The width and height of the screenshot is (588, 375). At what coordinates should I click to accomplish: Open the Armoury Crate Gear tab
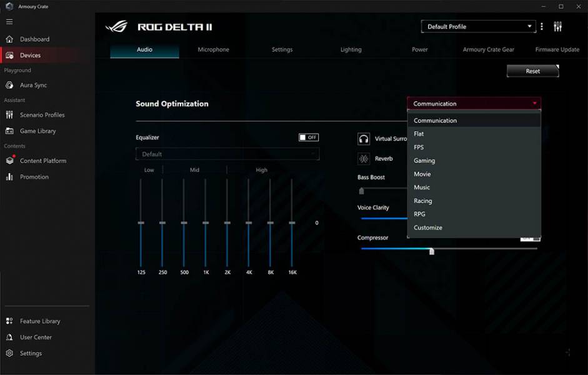click(x=488, y=49)
